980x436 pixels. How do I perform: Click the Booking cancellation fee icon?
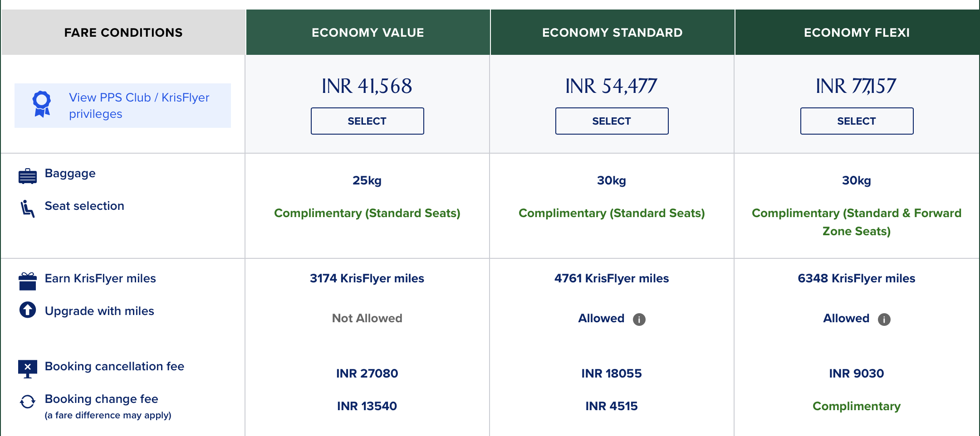click(x=27, y=367)
